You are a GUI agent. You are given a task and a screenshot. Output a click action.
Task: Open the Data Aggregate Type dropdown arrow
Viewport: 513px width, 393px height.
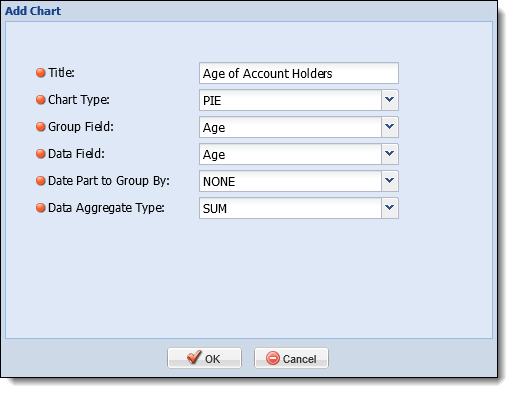390,208
